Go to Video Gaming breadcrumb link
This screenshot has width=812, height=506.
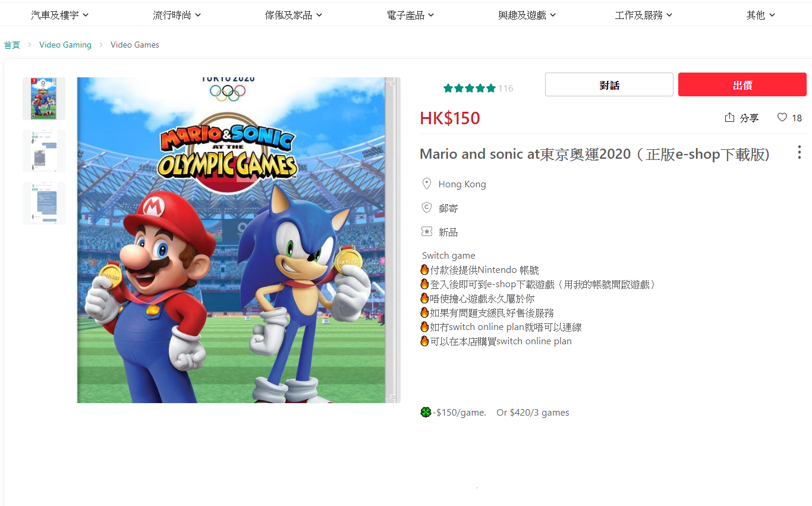(x=65, y=45)
